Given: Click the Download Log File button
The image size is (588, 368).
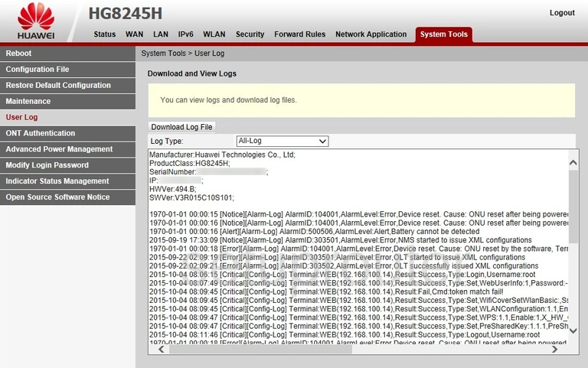Looking at the screenshot, I should (182, 127).
